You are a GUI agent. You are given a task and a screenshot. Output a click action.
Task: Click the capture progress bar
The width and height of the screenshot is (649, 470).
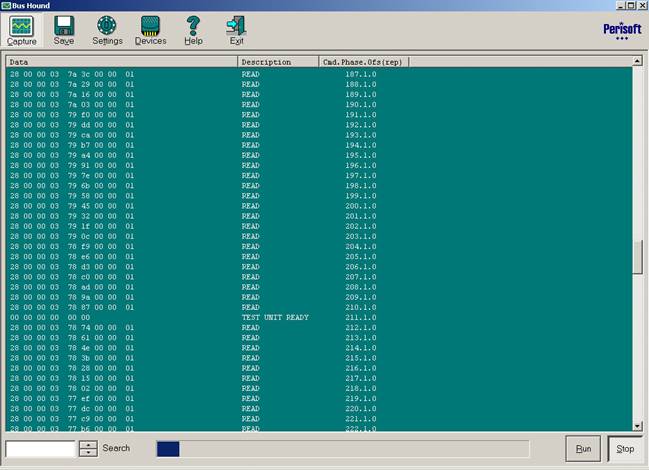point(342,449)
